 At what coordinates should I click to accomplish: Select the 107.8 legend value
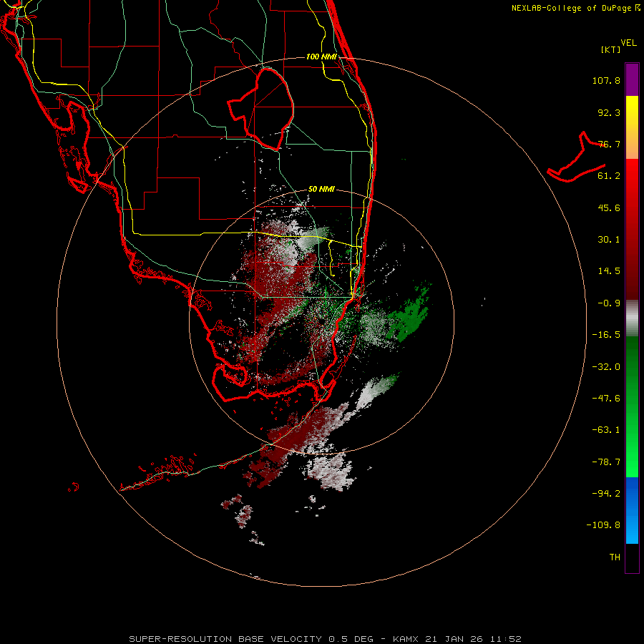[x=606, y=80]
